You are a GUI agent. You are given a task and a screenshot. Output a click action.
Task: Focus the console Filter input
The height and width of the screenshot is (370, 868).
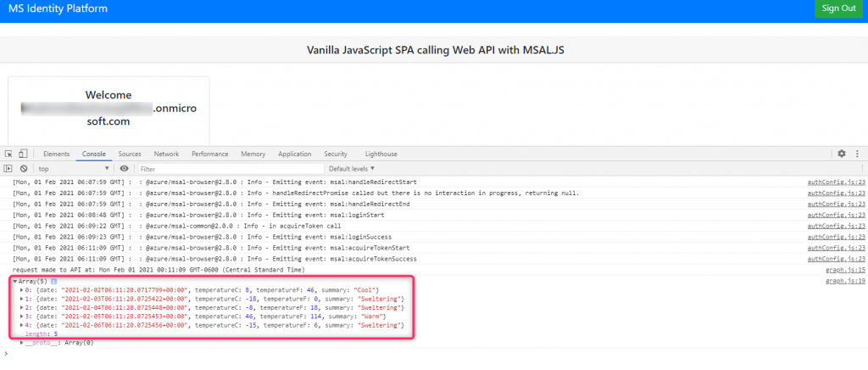tap(231, 168)
